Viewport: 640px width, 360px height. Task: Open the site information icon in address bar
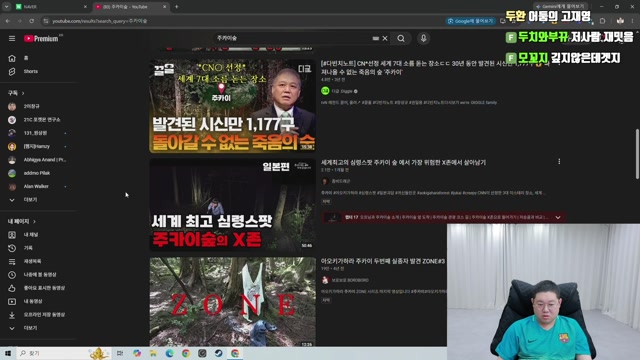coord(46,21)
